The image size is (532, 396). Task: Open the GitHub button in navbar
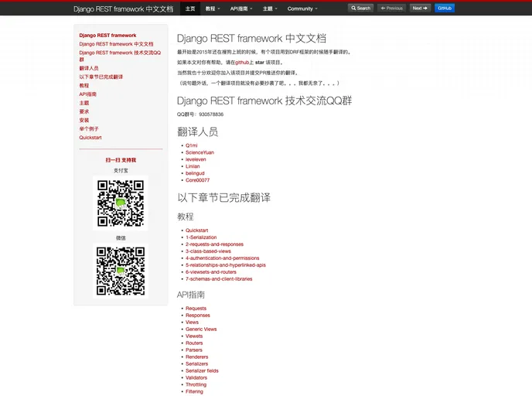pyautogui.click(x=445, y=9)
